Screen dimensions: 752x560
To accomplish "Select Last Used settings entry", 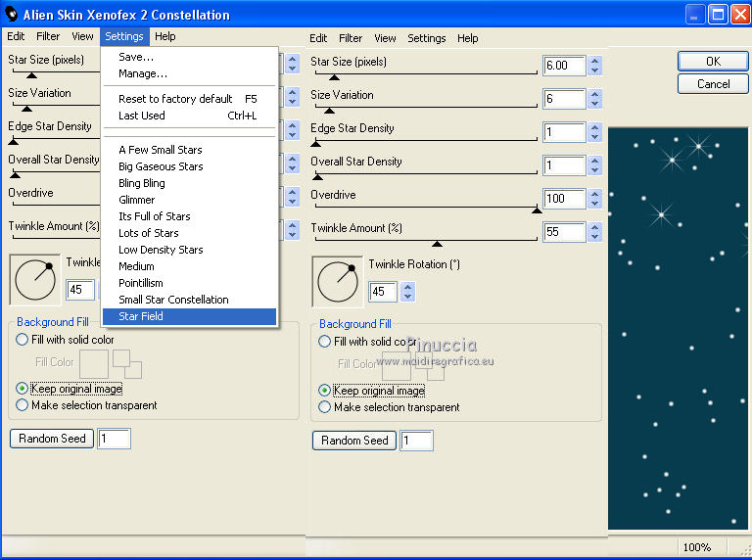I will 189,116.
